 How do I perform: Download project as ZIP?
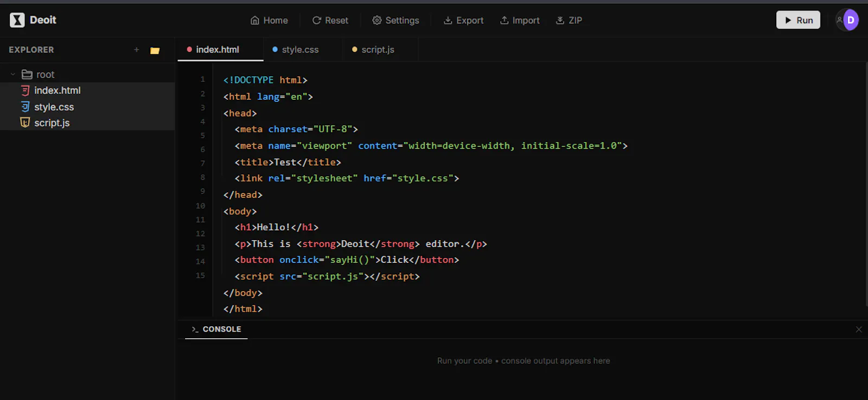[569, 20]
